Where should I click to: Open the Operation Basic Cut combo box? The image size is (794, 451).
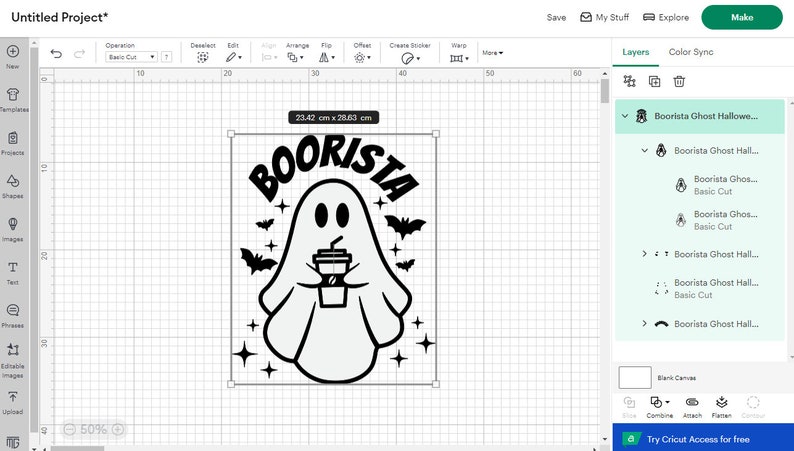pos(132,57)
